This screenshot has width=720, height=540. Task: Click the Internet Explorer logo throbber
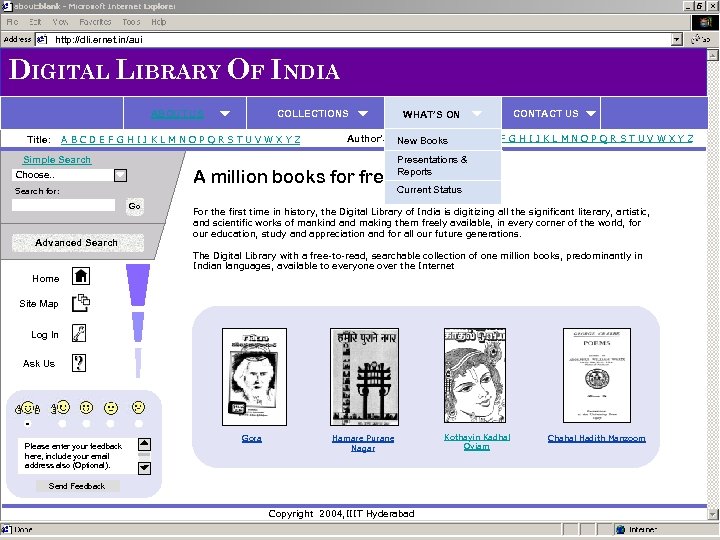704,22
